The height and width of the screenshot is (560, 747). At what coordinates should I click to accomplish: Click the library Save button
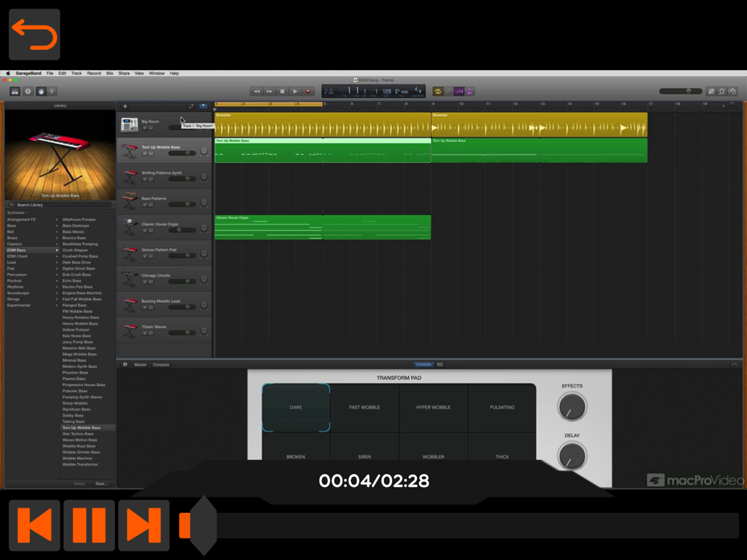pyautogui.click(x=102, y=484)
